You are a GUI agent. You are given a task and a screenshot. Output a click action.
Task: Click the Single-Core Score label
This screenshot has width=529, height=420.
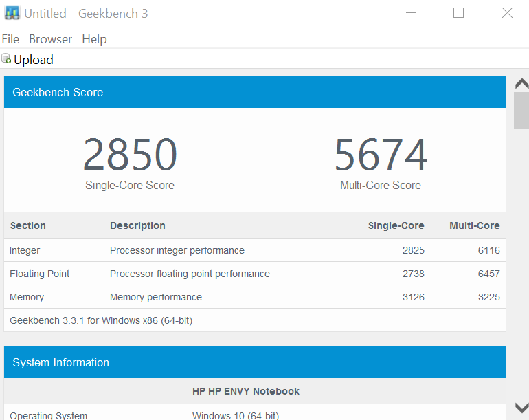click(x=130, y=186)
